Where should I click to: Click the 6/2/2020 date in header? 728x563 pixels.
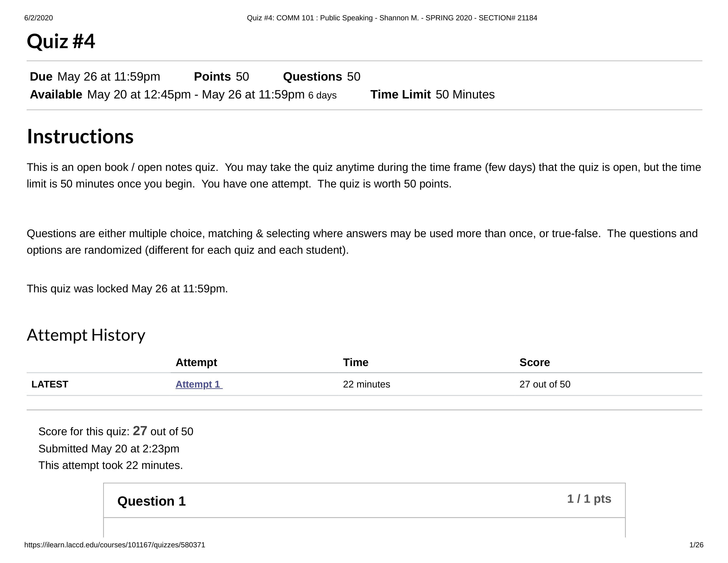[39, 18]
